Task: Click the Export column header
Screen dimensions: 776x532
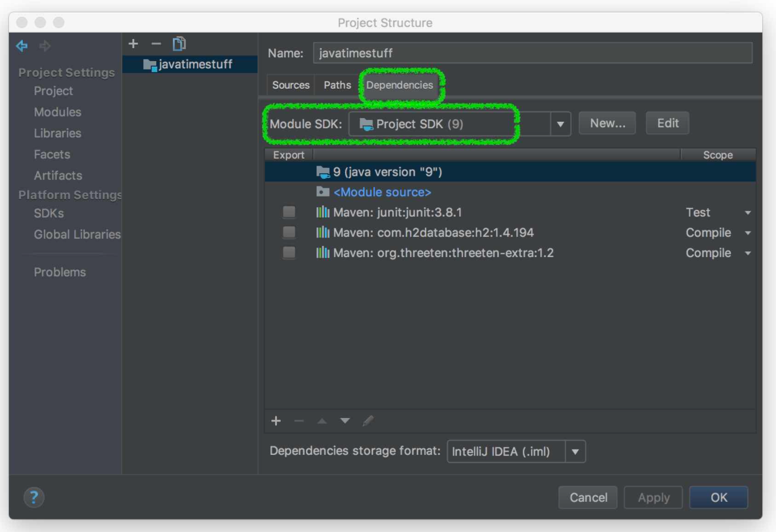Action: (289, 155)
